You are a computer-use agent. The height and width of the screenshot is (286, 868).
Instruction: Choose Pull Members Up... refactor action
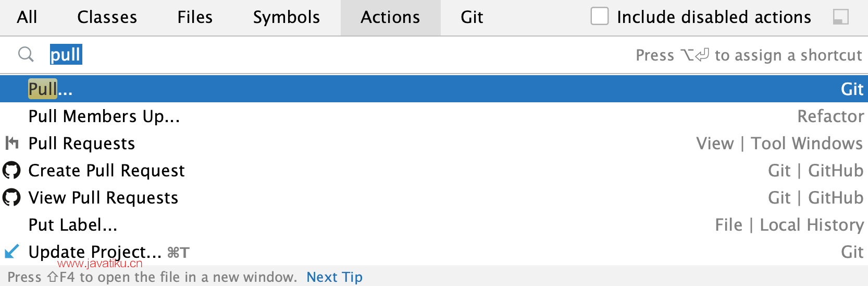434,116
